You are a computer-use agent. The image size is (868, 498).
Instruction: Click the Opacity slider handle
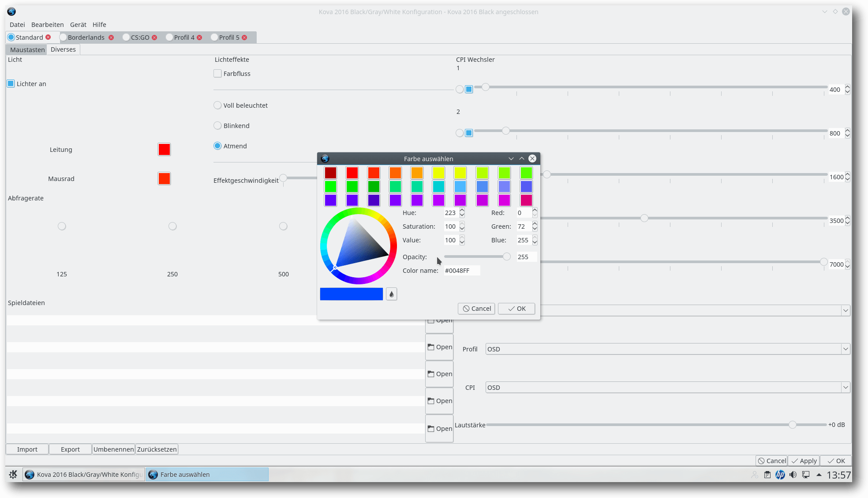pos(507,257)
